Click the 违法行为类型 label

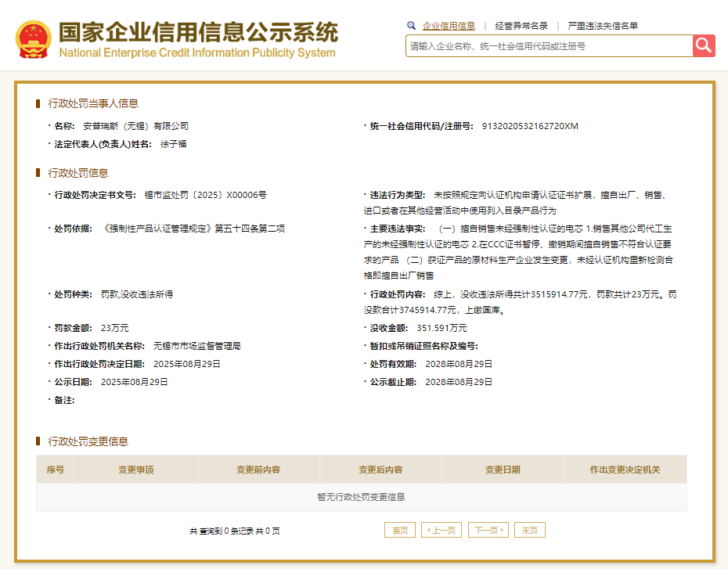click(x=398, y=195)
